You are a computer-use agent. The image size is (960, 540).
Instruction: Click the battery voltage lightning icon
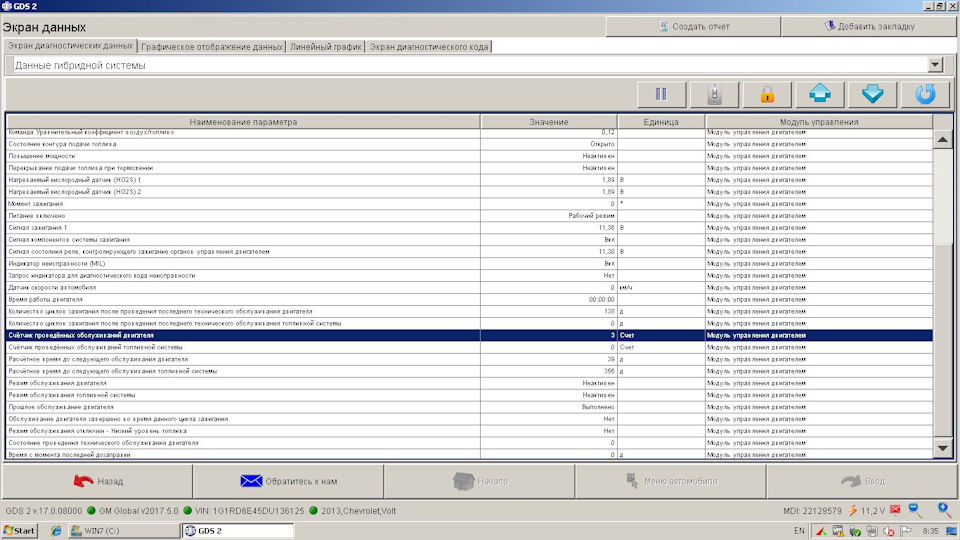click(852, 511)
